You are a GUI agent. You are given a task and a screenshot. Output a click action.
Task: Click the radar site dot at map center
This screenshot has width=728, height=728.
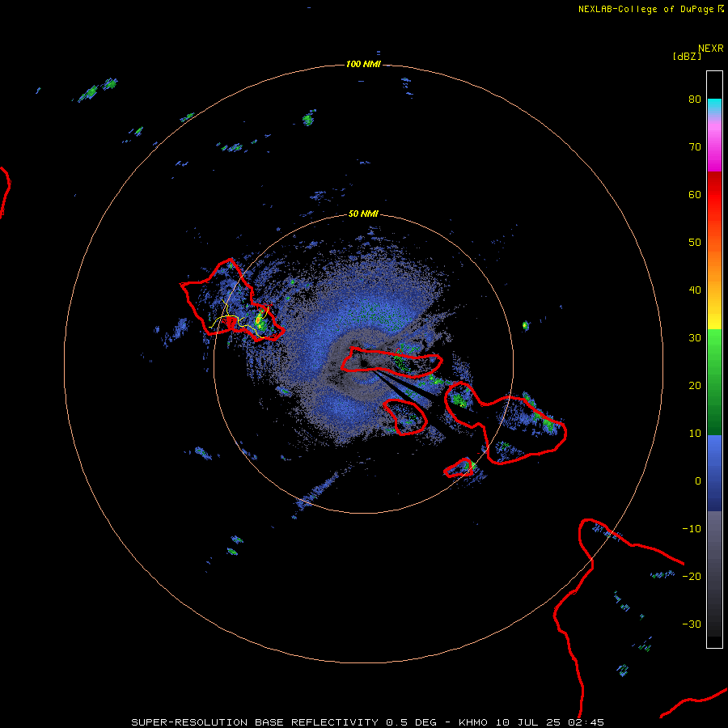click(363, 363)
